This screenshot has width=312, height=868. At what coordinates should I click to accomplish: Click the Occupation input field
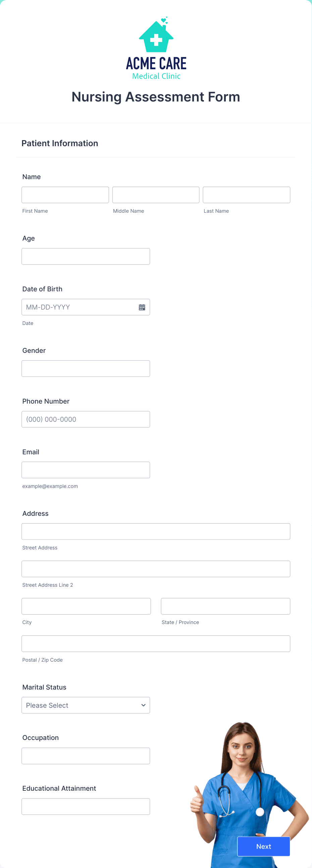point(86,755)
